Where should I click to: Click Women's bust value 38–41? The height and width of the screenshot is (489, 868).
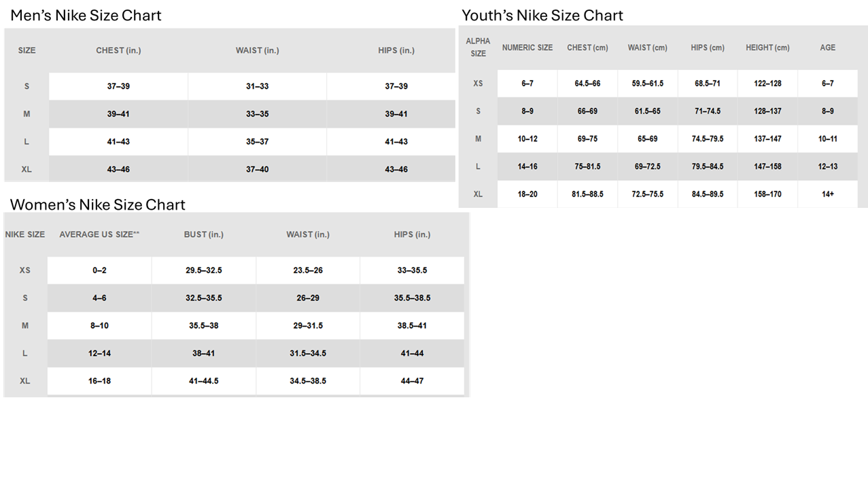203,353
